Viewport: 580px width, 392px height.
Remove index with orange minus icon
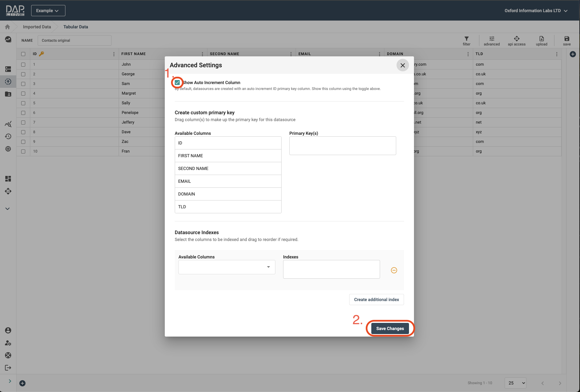point(394,270)
